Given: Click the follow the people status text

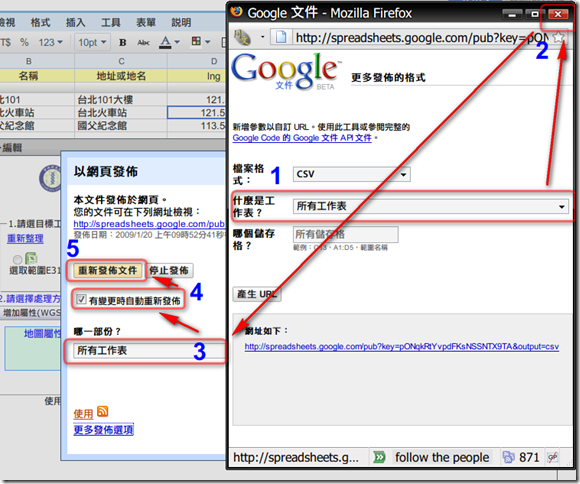Looking at the screenshot, I should coord(442,458).
